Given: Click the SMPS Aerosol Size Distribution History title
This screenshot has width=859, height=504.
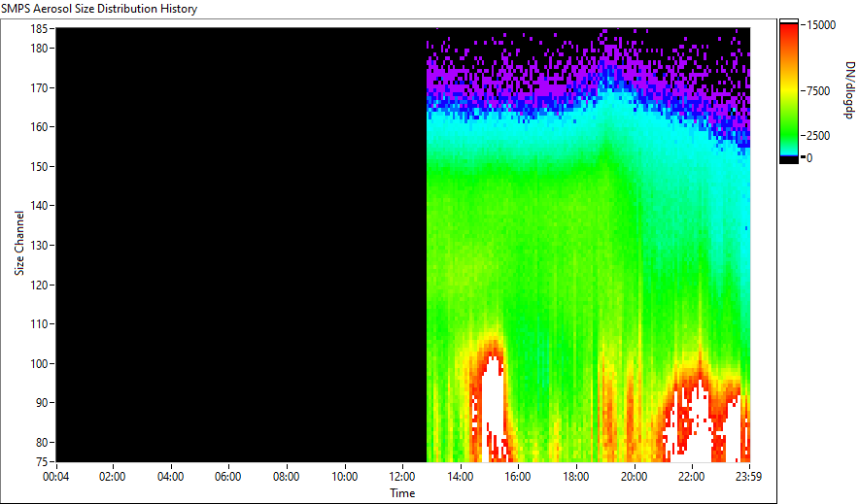Looking at the screenshot, I should 99,9.
